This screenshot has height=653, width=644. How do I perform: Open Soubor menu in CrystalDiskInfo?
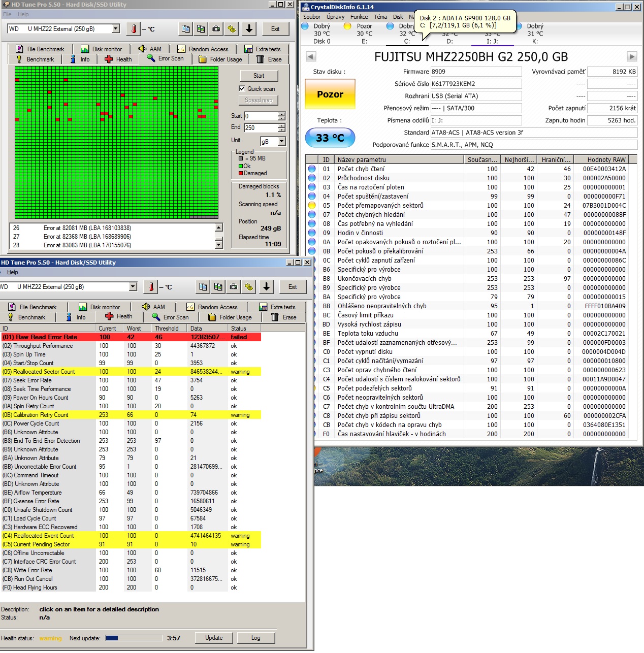click(312, 17)
